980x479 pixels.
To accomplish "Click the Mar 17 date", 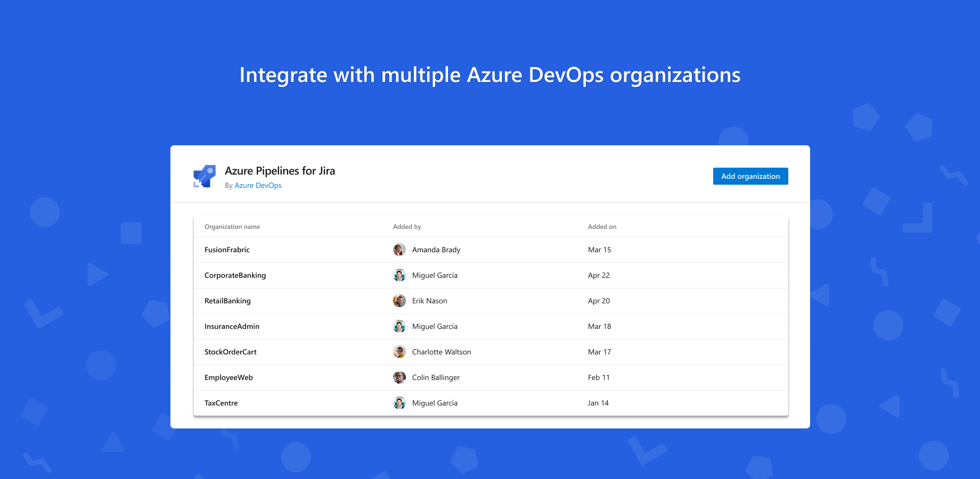I will click(599, 352).
